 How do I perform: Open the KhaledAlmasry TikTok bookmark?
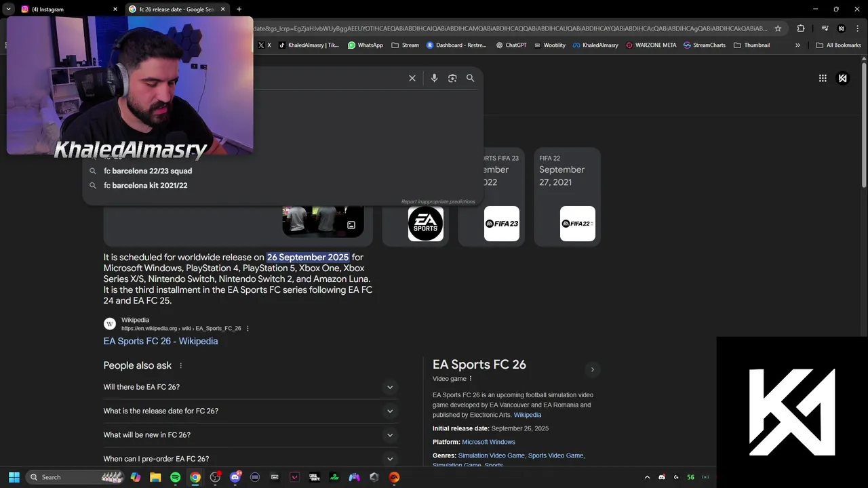click(309, 45)
